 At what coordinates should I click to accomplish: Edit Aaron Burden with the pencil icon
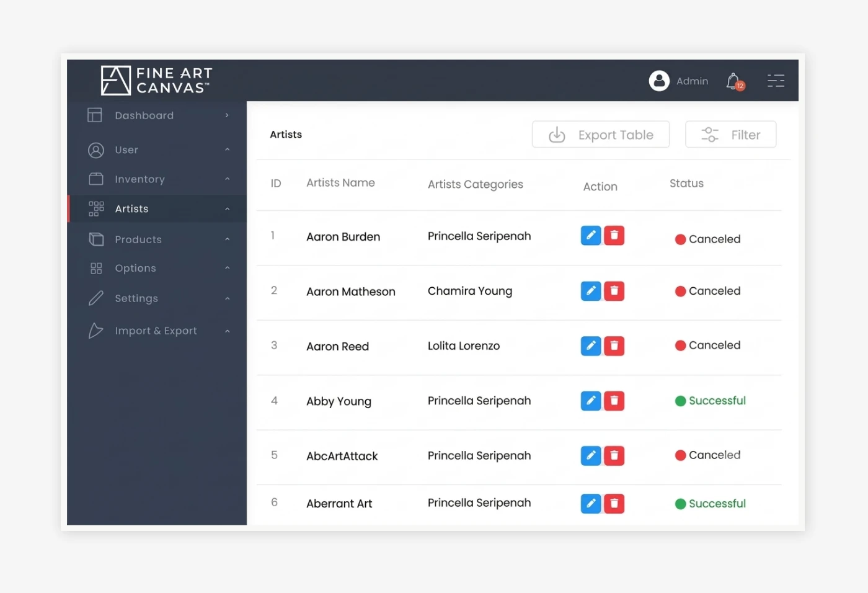point(591,236)
